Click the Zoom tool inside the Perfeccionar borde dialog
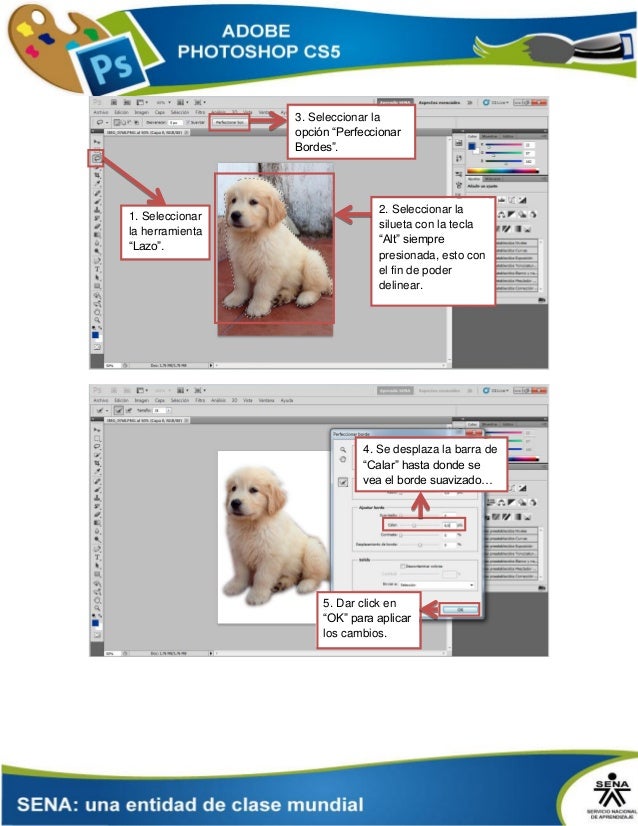This screenshot has height=826, width=638. coord(342,450)
